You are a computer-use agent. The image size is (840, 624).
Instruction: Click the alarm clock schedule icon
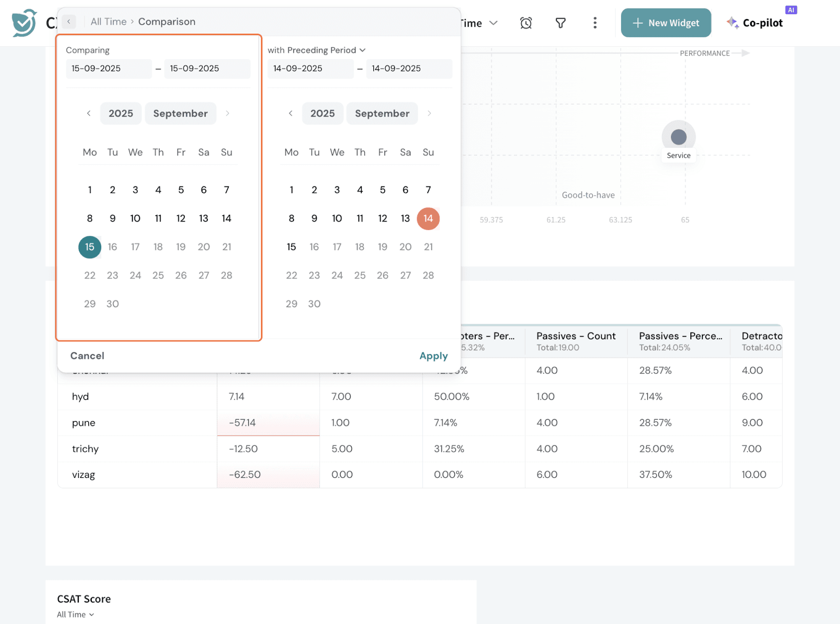click(526, 23)
